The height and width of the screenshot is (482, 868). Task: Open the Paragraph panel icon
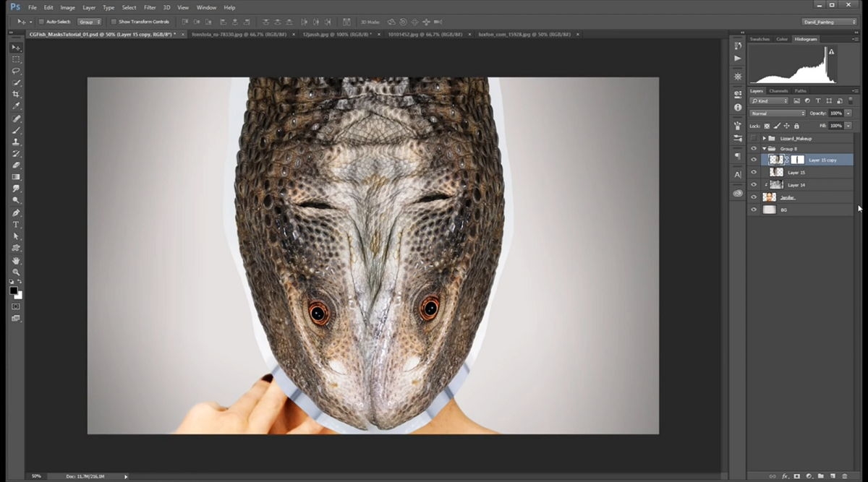coord(737,156)
